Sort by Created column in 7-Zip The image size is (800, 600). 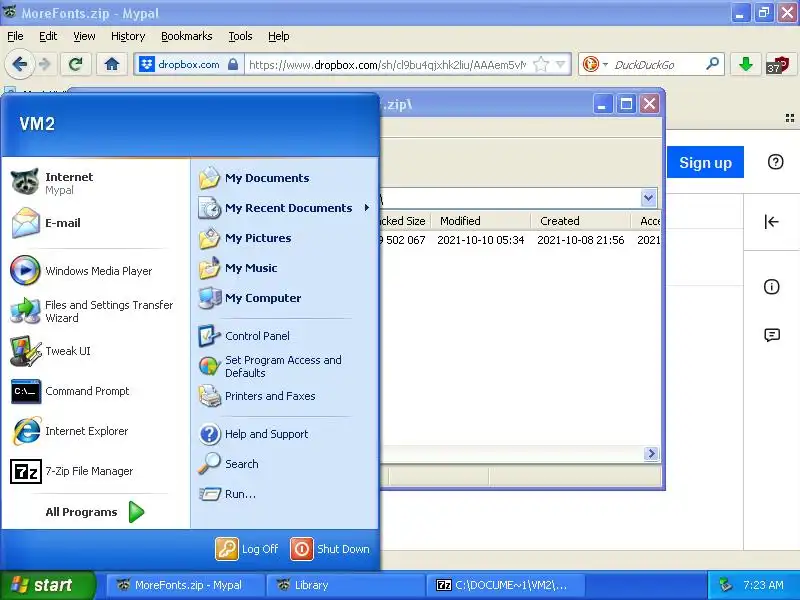pos(580,221)
